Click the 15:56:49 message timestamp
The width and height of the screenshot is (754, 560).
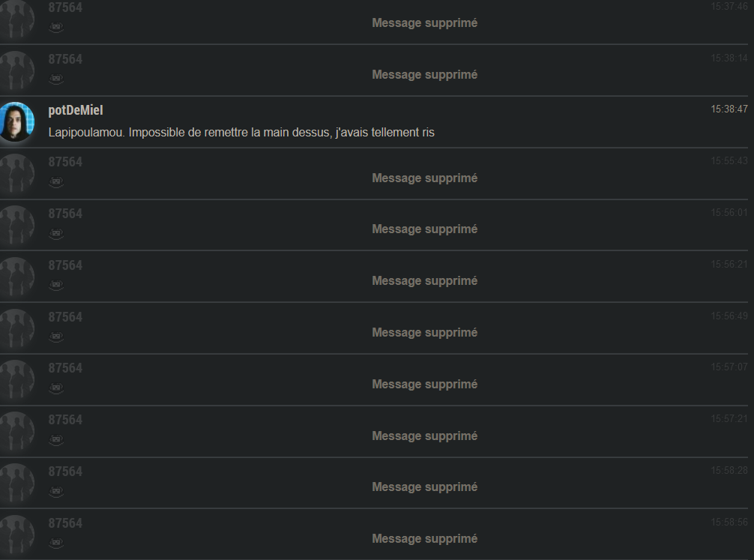point(729,316)
